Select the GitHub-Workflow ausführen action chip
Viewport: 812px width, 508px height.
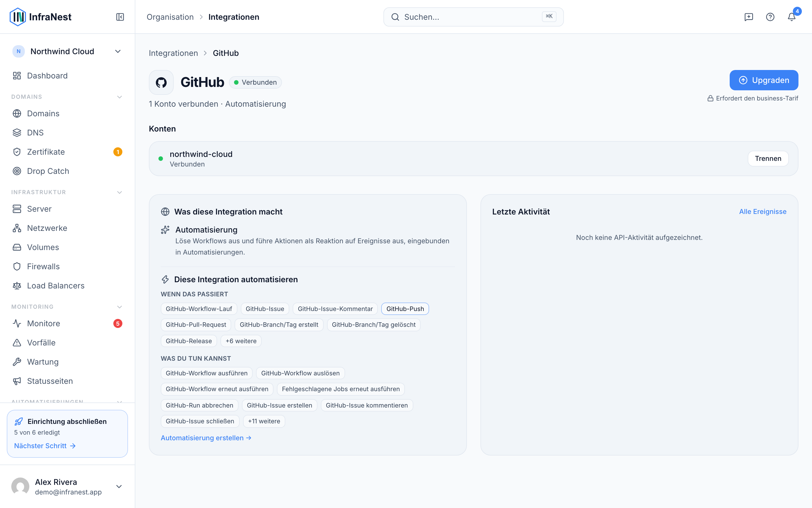click(207, 373)
